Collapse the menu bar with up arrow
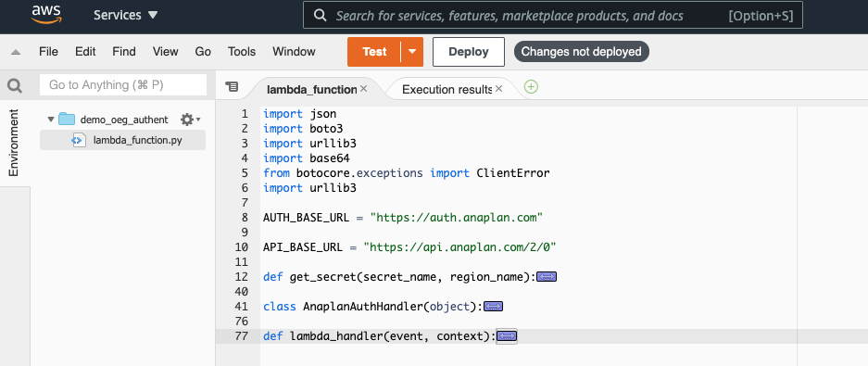This screenshot has width=868, height=366. [x=16, y=52]
